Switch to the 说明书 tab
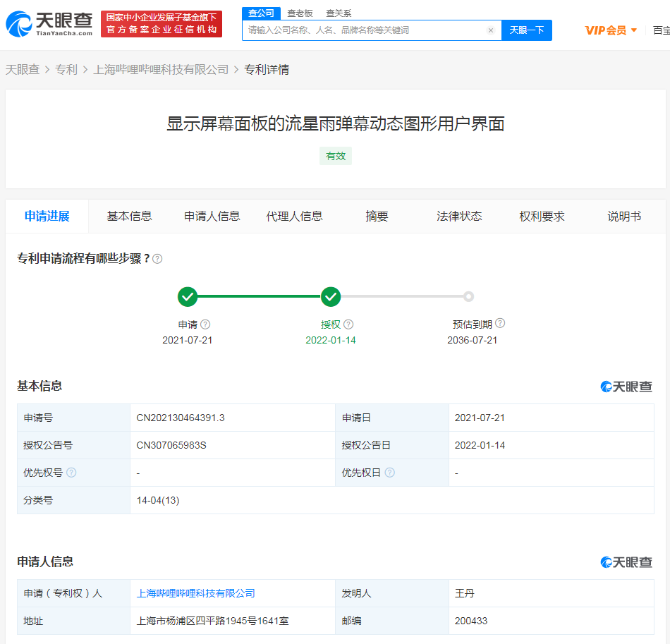 [x=623, y=217]
